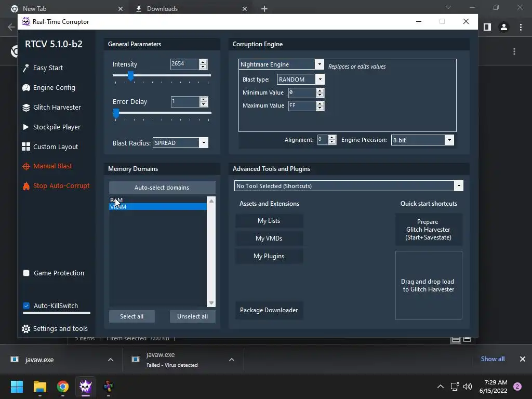Click the Unselect all button

[x=192, y=316]
